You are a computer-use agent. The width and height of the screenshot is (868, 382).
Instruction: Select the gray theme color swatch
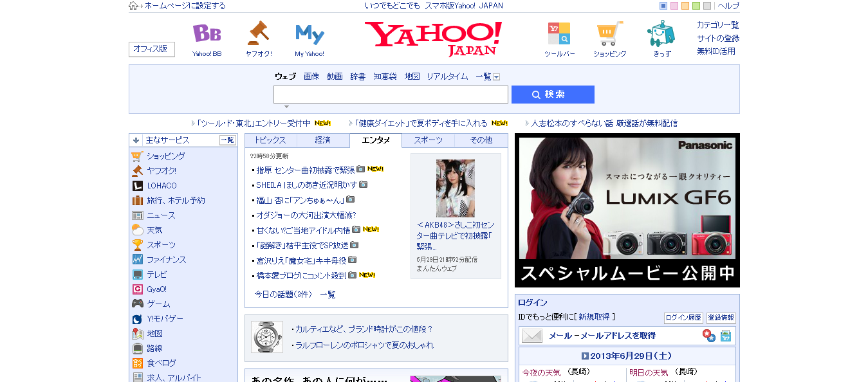(x=707, y=6)
